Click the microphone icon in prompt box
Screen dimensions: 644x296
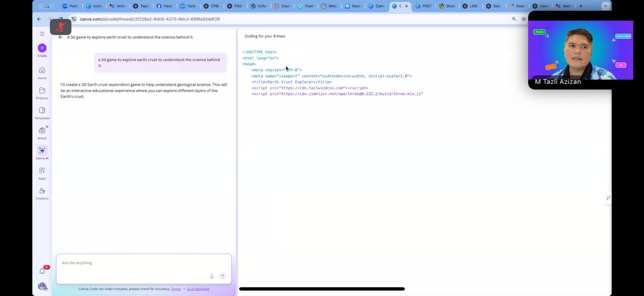point(212,276)
